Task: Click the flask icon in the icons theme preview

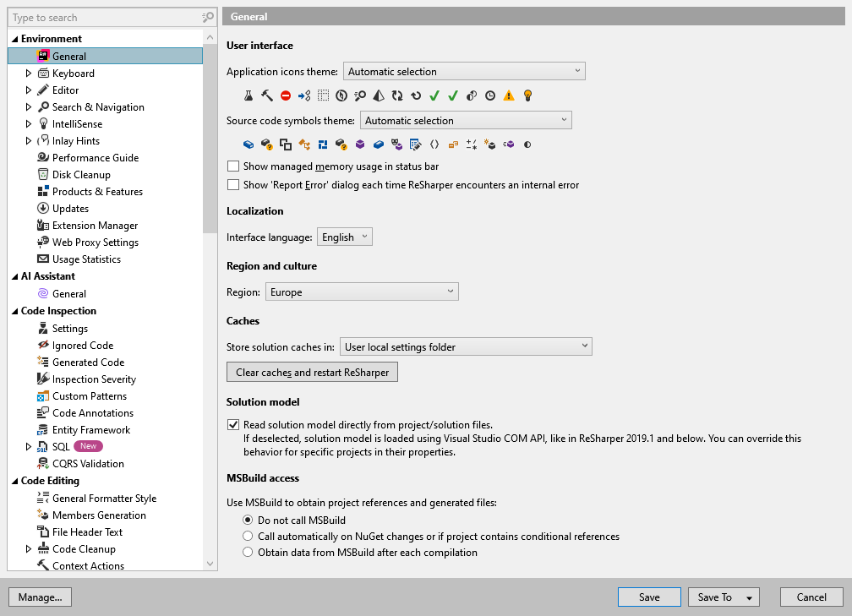Action: [248, 95]
